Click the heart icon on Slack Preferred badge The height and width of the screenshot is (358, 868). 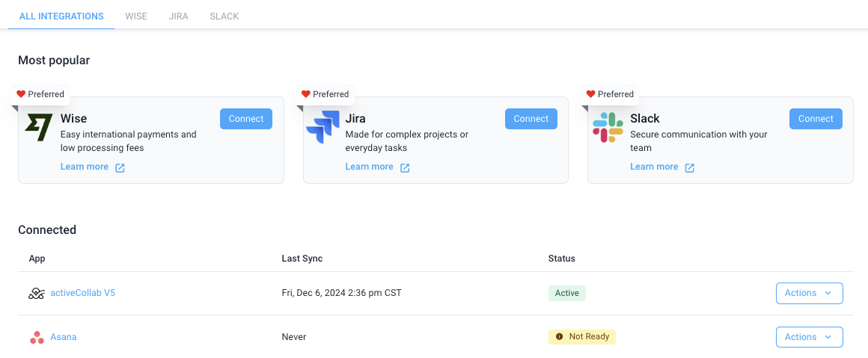(590, 94)
